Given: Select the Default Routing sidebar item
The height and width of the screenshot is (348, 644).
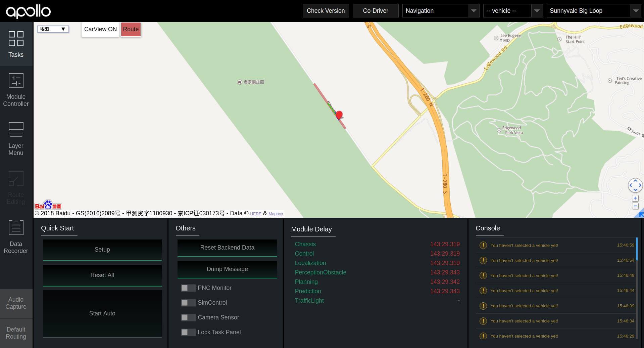Looking at the screenshot, I should [16, 333].
